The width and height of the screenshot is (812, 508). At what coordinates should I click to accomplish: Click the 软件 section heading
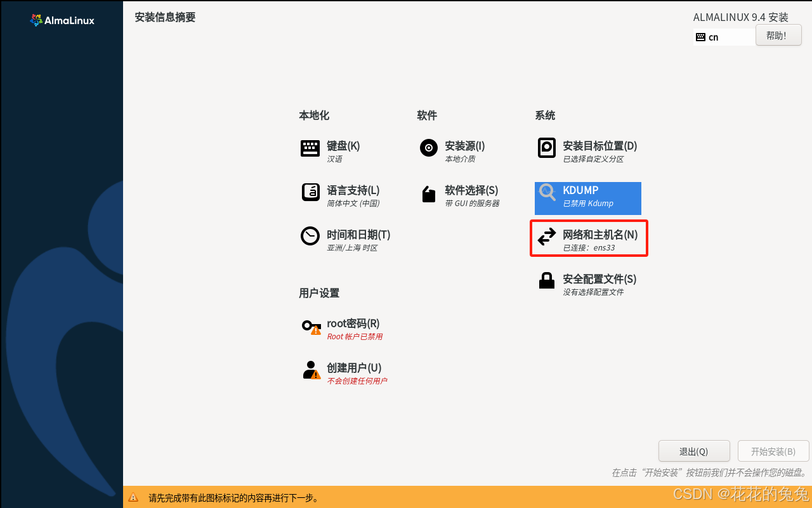[x=427, y=115]
